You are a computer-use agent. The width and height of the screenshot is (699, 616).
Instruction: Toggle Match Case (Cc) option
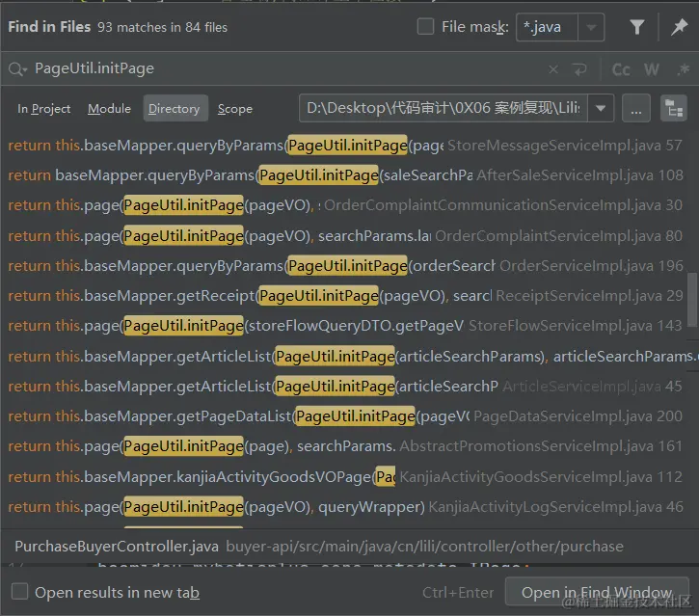[621, 69]
